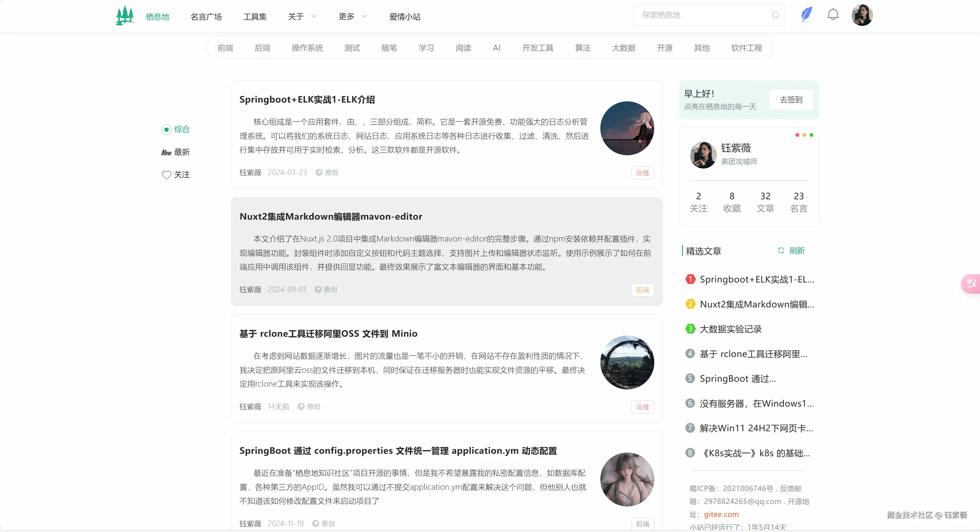Open the gitee.com link in footer
Screen dimensions: 980x532
721,514
